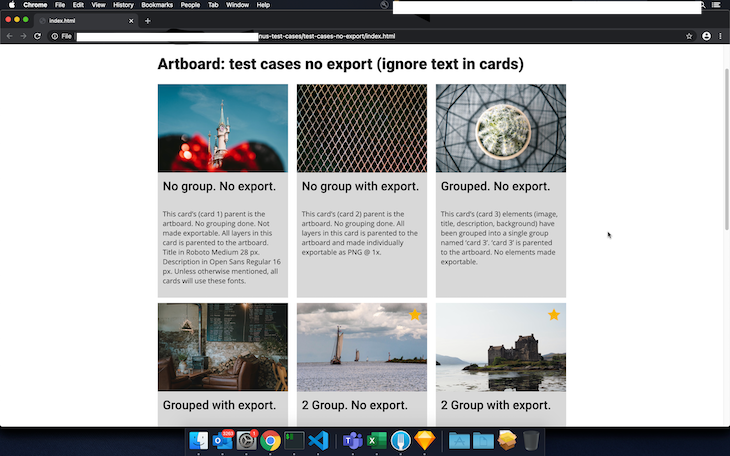Viewport: 730px width, 456px height.
Task: Open Excel from the dock
Action: pos(376,441)
